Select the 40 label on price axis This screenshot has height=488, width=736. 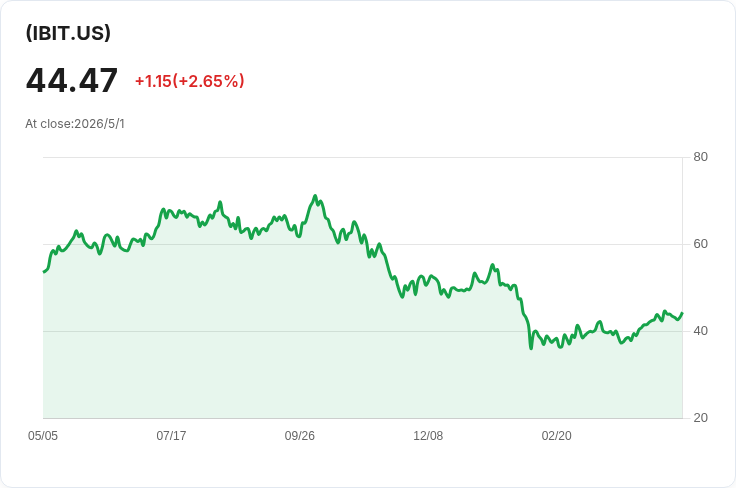pyautogui.click(x=700, y=331)
